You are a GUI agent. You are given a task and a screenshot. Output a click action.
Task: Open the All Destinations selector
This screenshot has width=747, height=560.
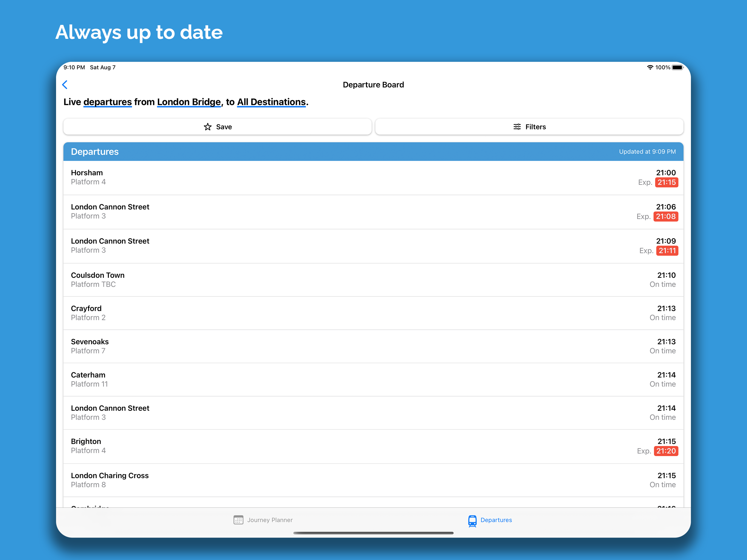(x=271, y=102)
